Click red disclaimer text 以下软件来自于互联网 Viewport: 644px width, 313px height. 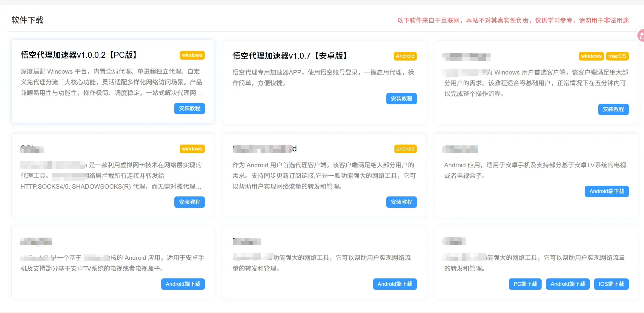[513, 20]
